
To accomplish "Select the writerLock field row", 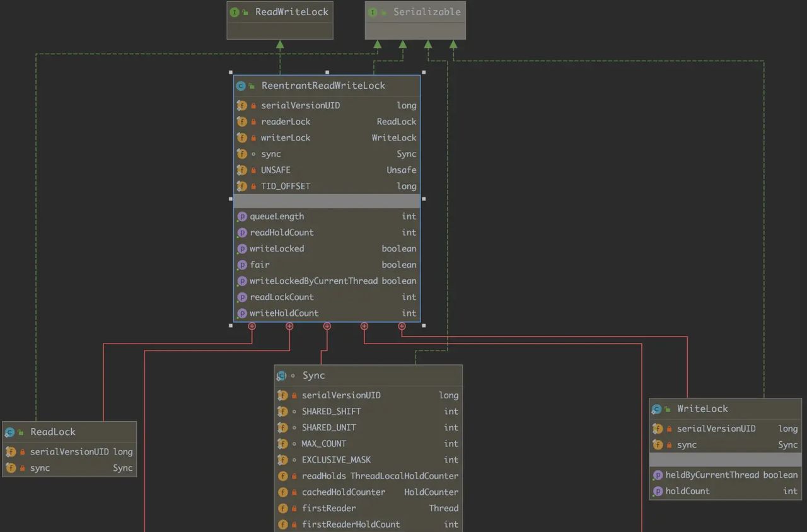I will click(x=327, y=138).
